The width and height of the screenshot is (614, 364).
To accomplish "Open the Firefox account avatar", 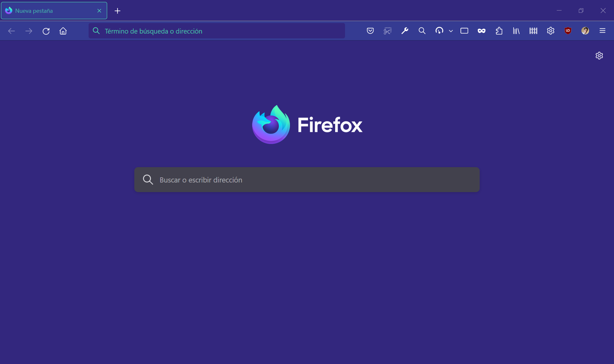I will [x=585, y=31].
